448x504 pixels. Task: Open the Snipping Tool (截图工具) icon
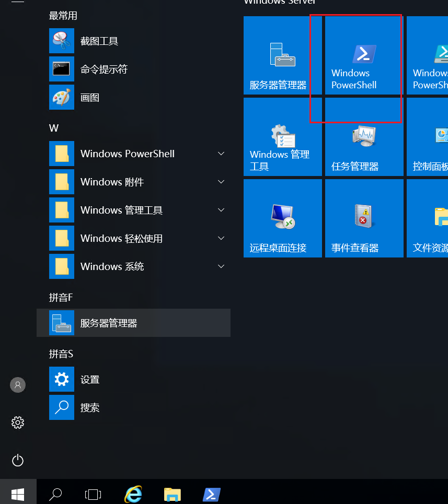coord(62,41)
